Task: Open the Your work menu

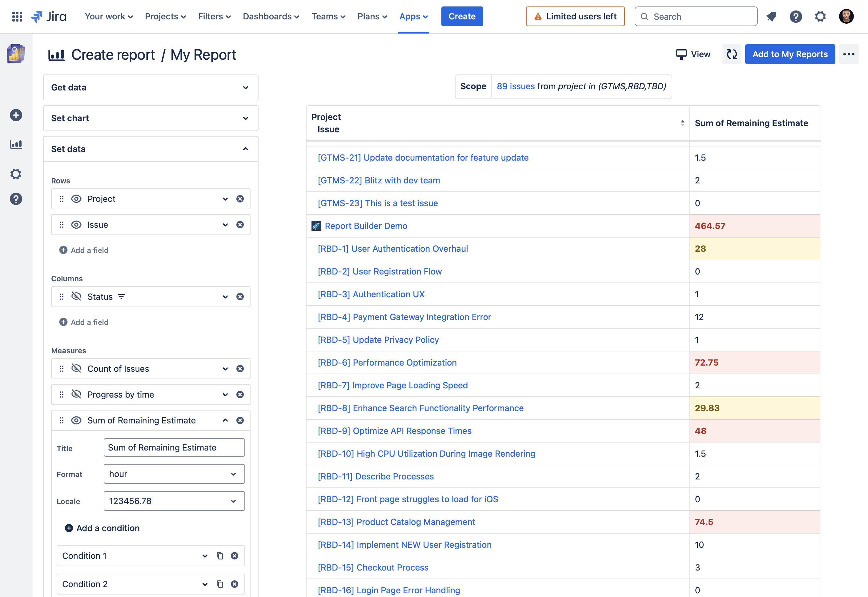Action: point(109,16)
